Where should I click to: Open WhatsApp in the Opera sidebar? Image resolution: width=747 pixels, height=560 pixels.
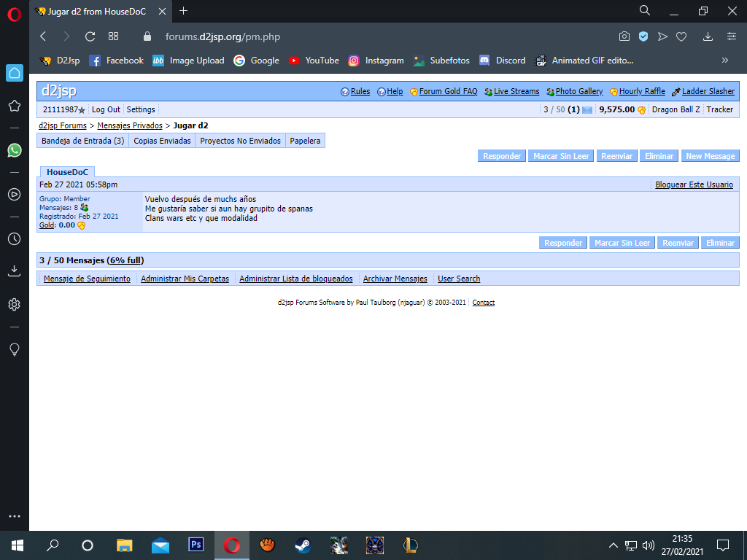(15, 150)
